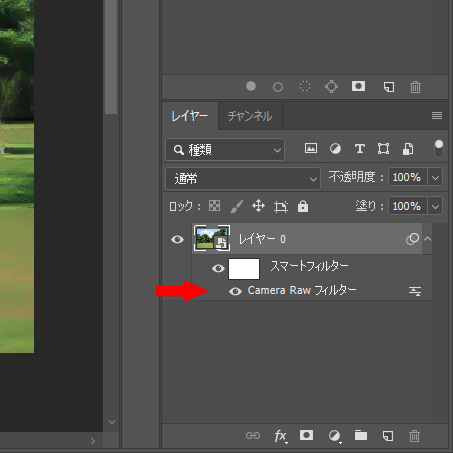Click the lock position move icon

(x=258, y=206)
